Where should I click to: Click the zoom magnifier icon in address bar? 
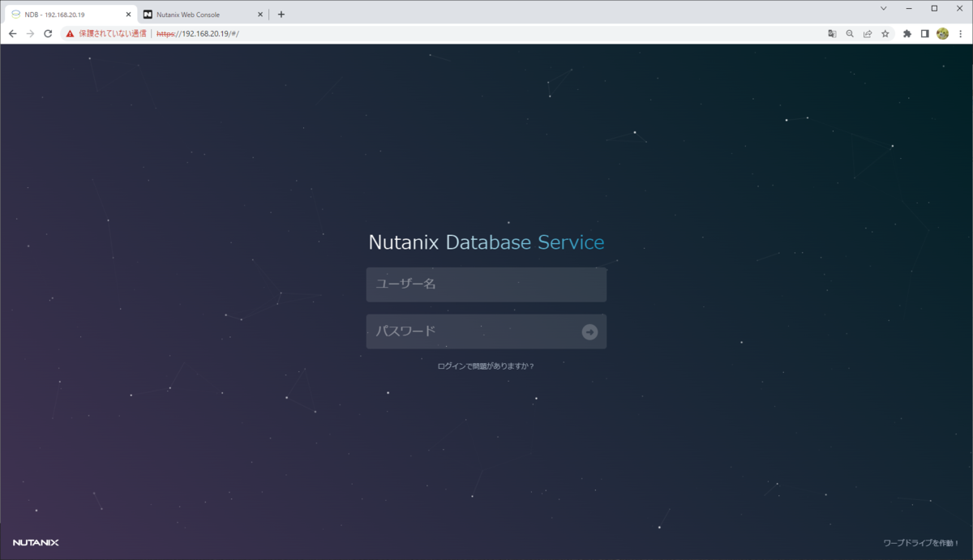[x=850, y=34]
